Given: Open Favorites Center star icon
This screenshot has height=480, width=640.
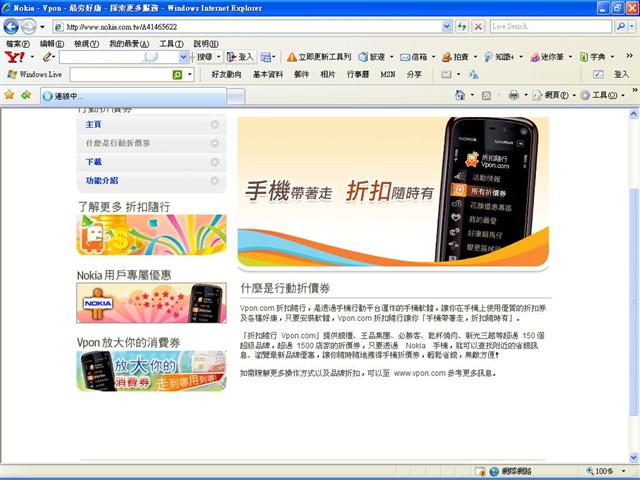Looking at the screenshot, I should tap(9, 96).
